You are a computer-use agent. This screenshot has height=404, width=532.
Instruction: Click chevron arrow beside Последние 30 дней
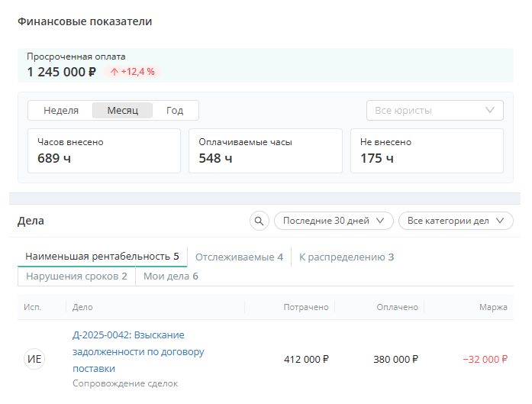tap(380, 221)
